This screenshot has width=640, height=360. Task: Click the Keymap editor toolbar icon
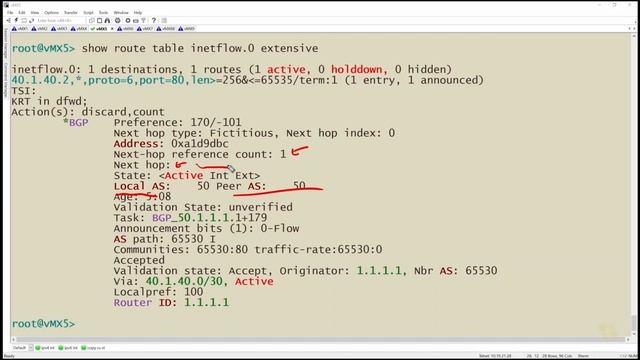pyautogui.click(x=136, y=20)
